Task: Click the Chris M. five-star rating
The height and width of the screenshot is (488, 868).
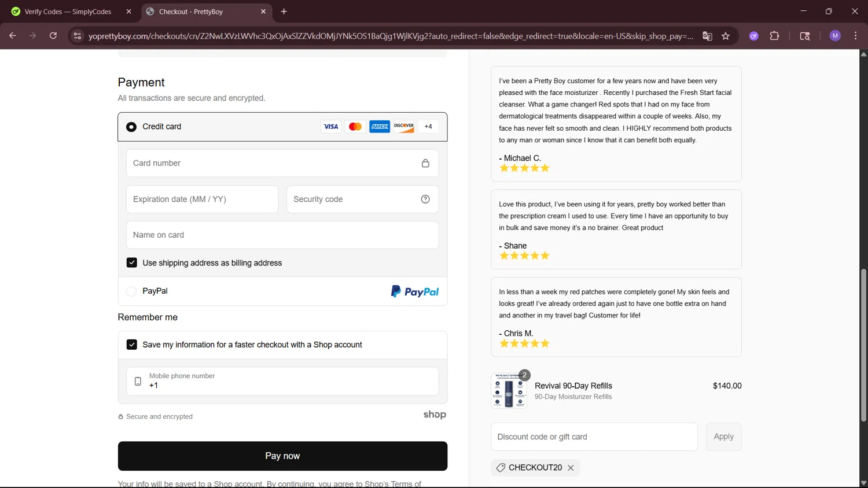Action: (x=524, y=343)
